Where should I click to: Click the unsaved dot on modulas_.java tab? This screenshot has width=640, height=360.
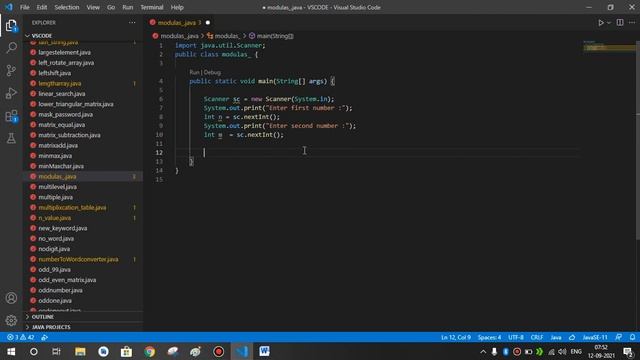pos(208,22)
